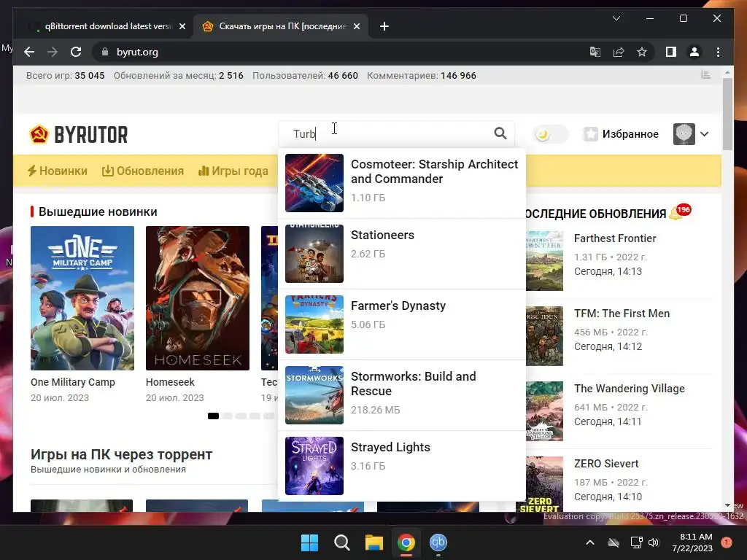
Task: Open the Избранное favorites link
Action: (630, 134)
